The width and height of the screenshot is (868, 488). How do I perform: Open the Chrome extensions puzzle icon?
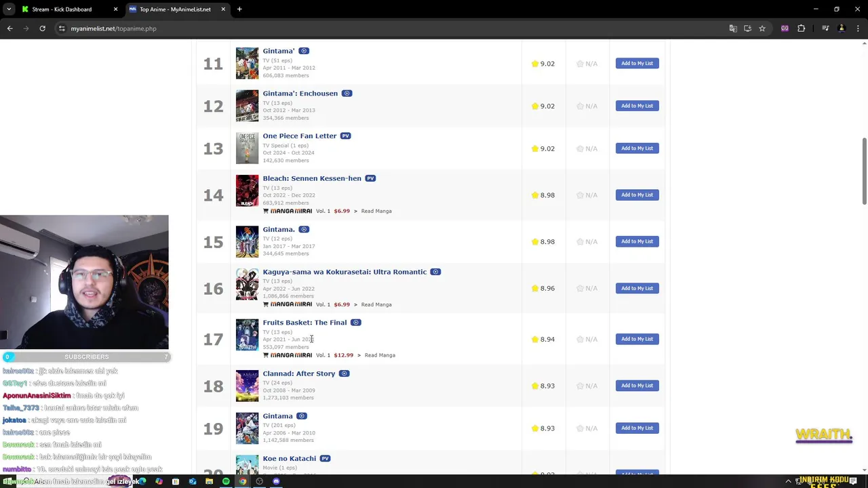802,28
